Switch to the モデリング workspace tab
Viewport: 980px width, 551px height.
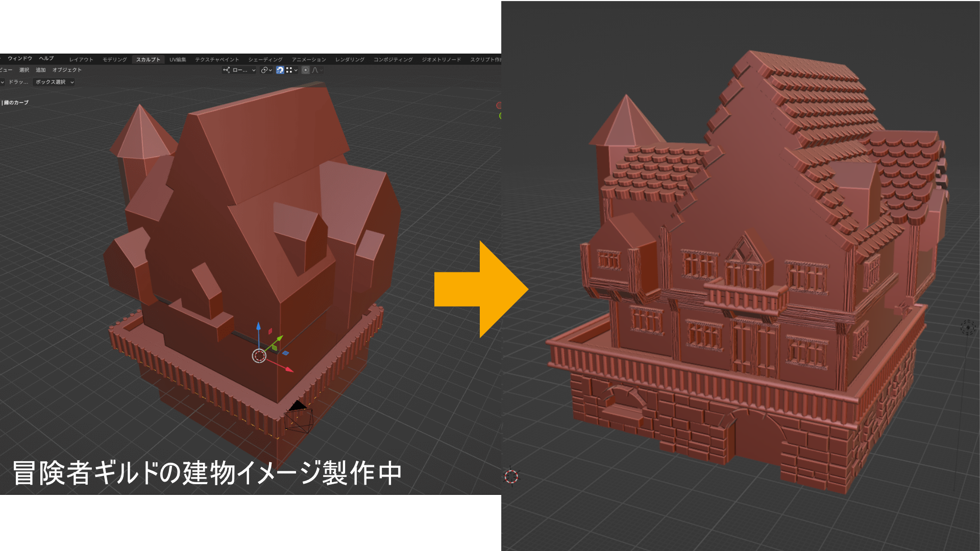[114, 60]
